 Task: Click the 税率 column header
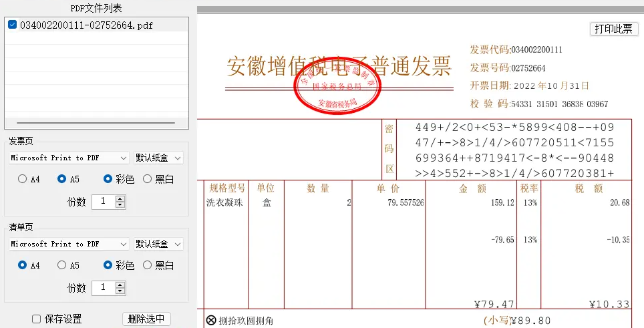click(x=529, y=188)
